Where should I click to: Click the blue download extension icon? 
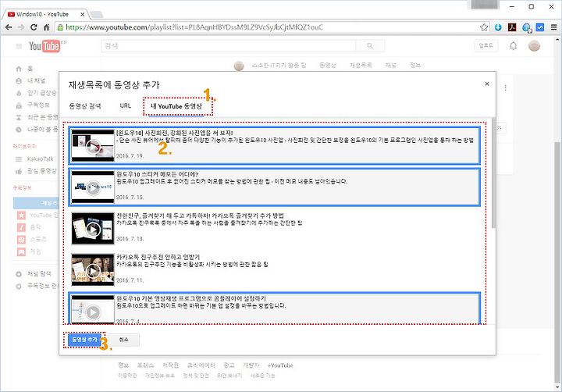pyautogui.click(x=498, y=27)
